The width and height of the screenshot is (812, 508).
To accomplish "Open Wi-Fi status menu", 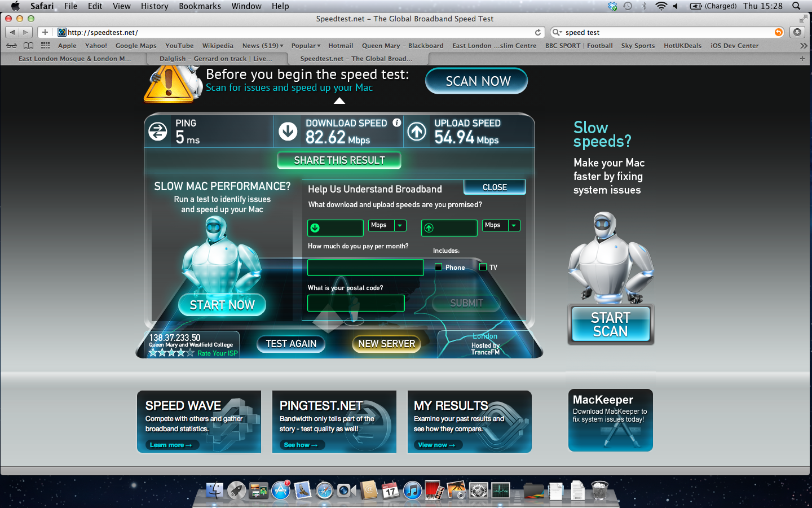I will tap(661, 6).
